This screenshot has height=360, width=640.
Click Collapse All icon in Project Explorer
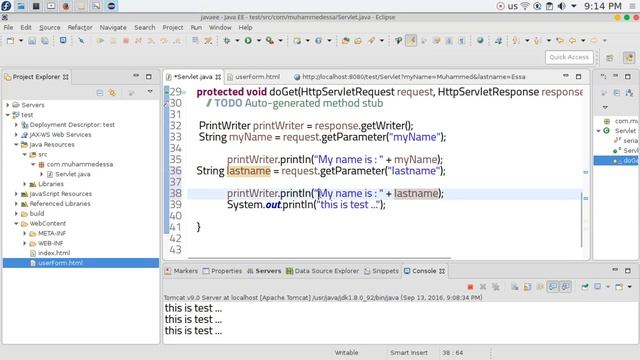pyautogui.click(x=100, y=93)
